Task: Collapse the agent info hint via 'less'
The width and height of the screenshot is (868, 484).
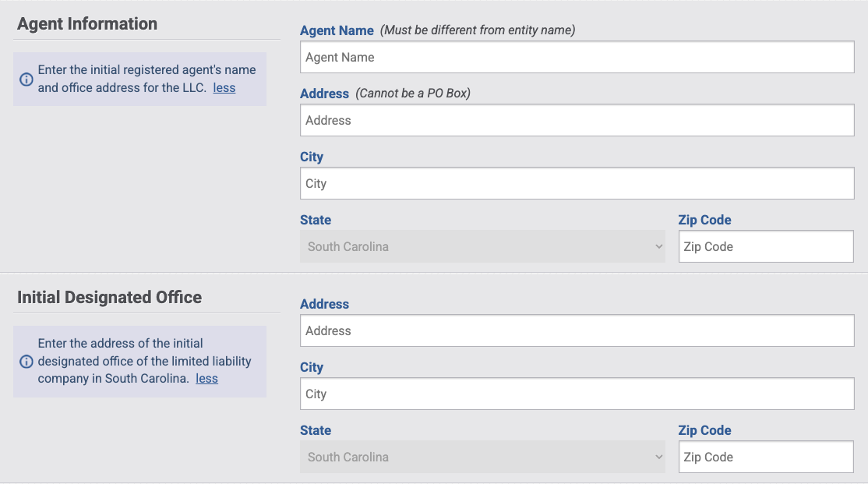Action: 224,87
